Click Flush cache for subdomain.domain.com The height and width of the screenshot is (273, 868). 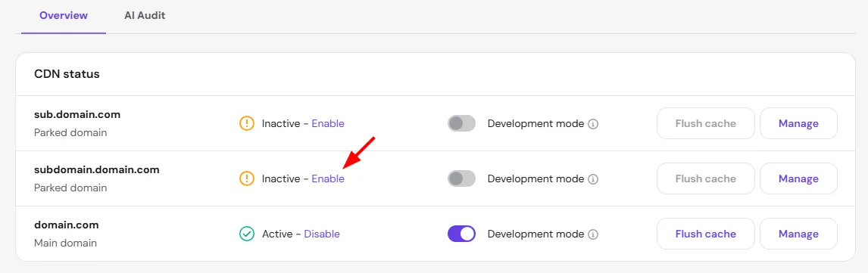pyautogui.click(x=706, y=178)
